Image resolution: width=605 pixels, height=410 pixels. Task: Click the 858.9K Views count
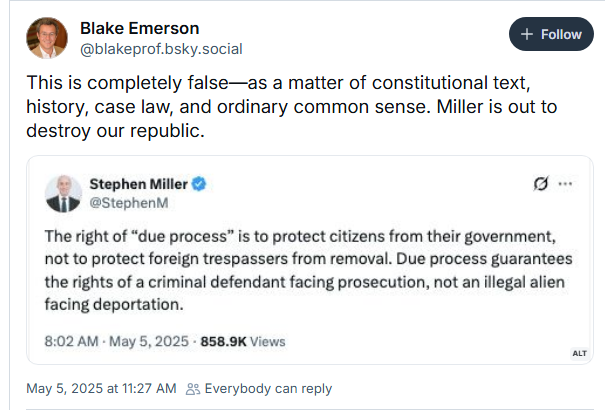tap(243, 341)
